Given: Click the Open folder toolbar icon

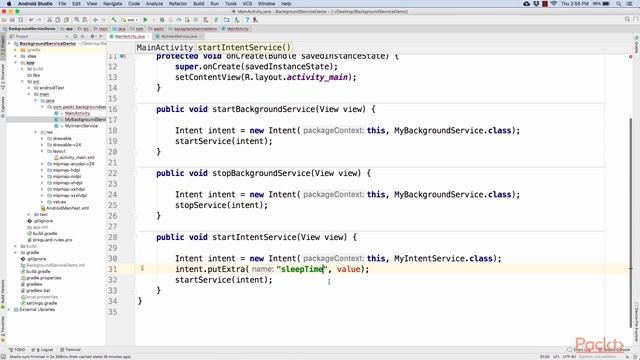Looking at the screenshot, I should 4,20.
